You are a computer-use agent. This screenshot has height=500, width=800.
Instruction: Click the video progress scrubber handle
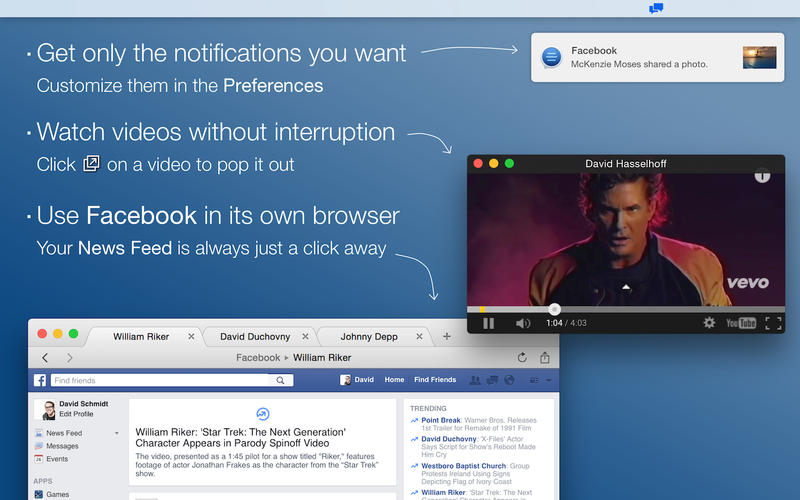554,309
